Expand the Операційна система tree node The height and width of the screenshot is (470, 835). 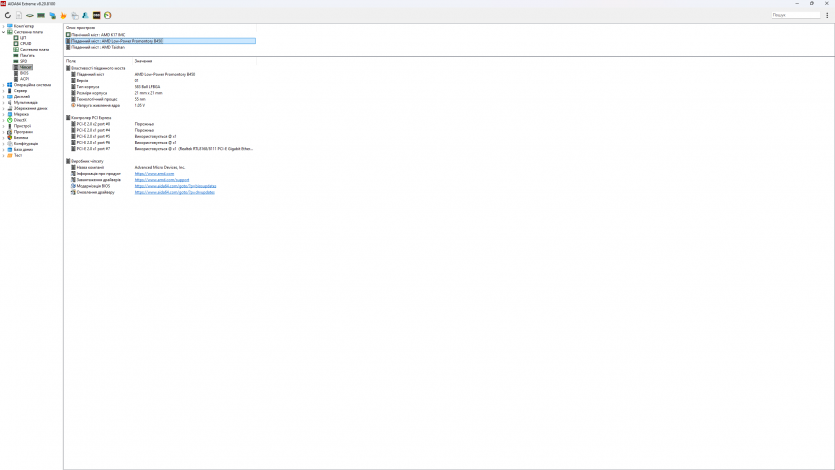tap(3, 85)
